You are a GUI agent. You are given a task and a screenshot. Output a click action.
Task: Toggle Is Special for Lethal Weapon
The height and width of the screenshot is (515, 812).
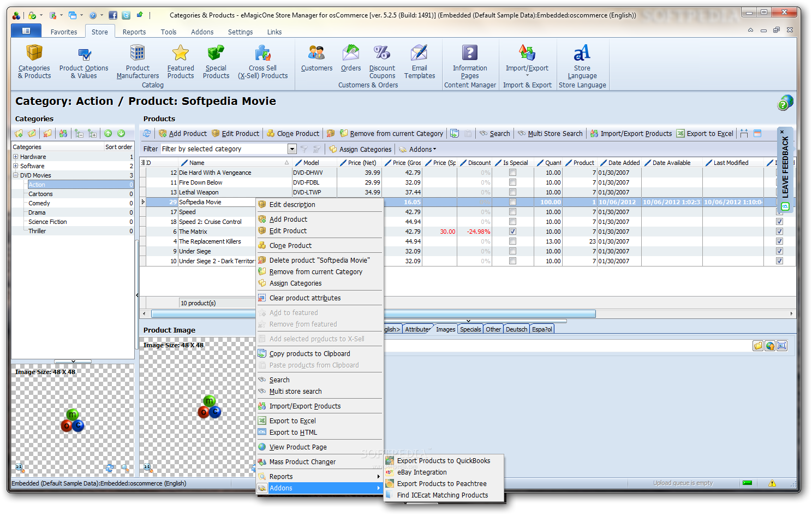[x=512, y=192]
